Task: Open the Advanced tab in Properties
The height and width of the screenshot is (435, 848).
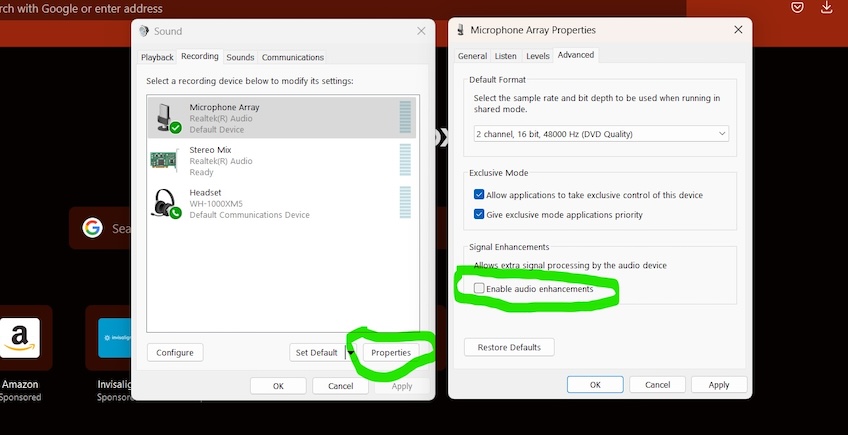Action: [575, 55]
